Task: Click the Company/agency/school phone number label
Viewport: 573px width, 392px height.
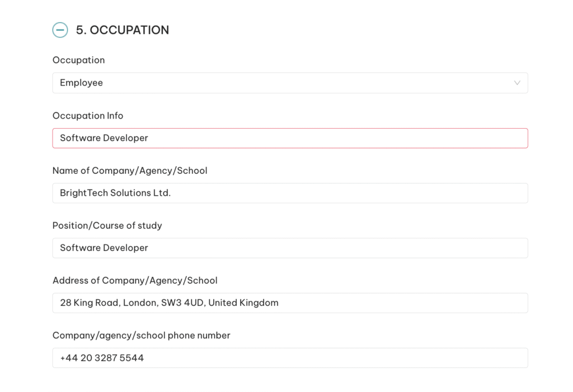Action: 141,336
